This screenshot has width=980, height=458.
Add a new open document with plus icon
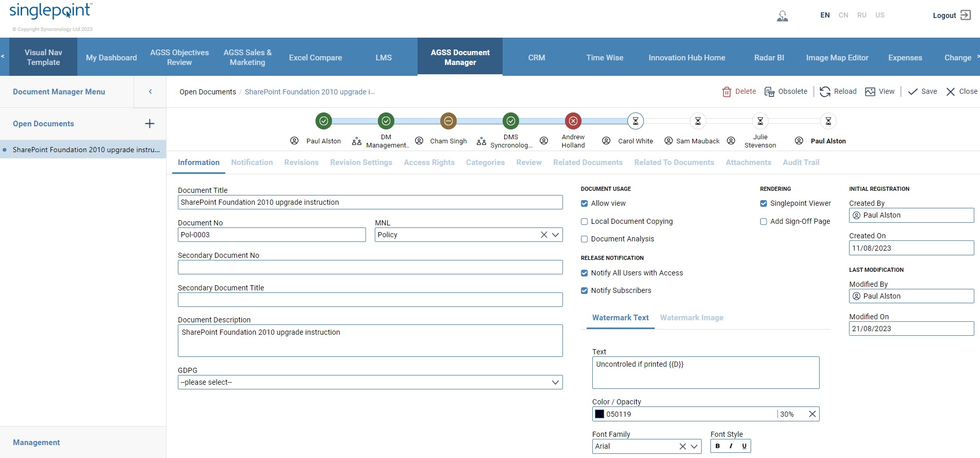[x=150, y=124]
